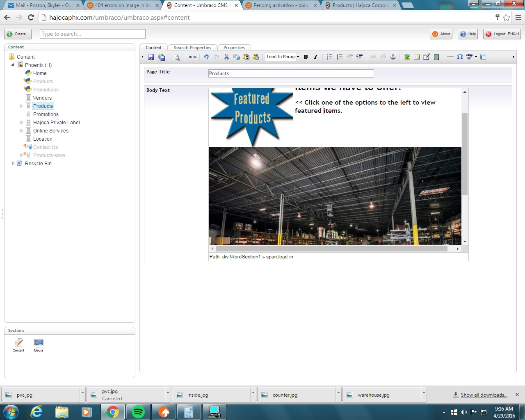Image resolution: width=525 pixels, height=420 pixels.
Task: Open the Show all downloads link
Action: 484,395
